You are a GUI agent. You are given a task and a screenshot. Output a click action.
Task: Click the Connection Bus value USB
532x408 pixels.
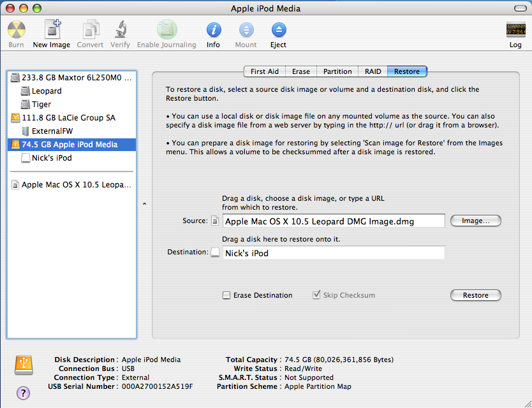click(128, 368)
